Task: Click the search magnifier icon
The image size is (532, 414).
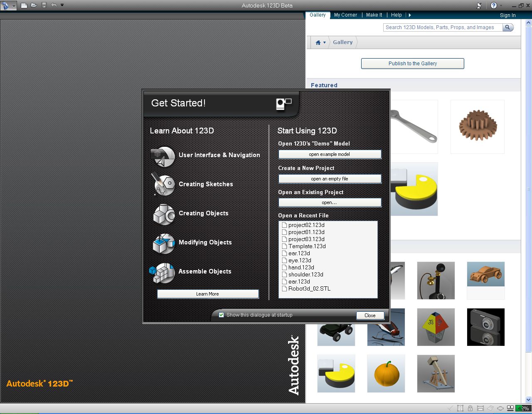Action: 508,27
